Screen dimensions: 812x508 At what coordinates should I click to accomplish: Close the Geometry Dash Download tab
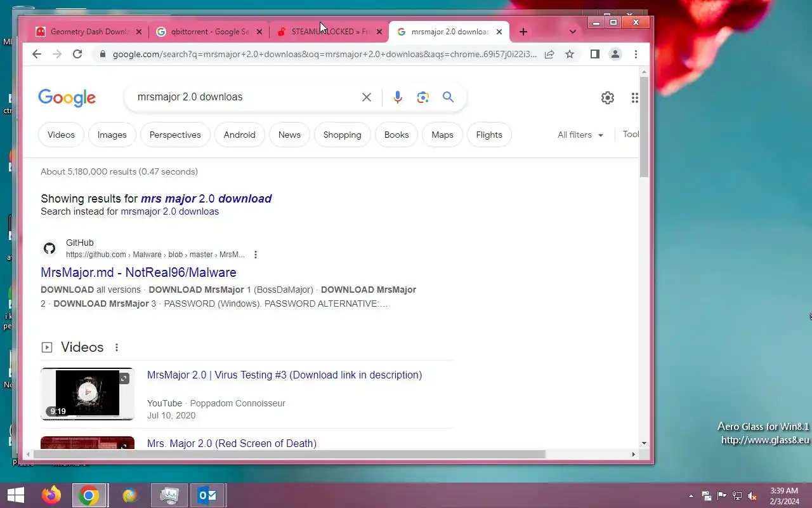pos(139,32)
